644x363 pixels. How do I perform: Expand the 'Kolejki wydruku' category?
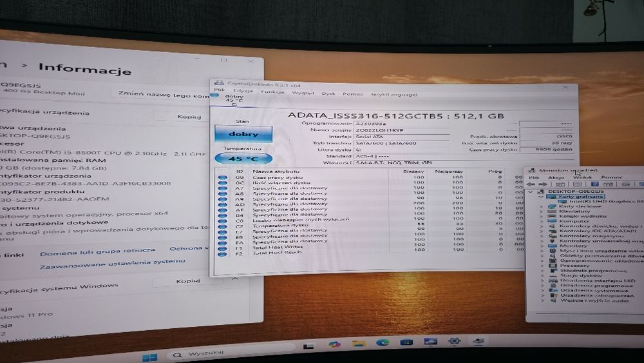(542, 216)
